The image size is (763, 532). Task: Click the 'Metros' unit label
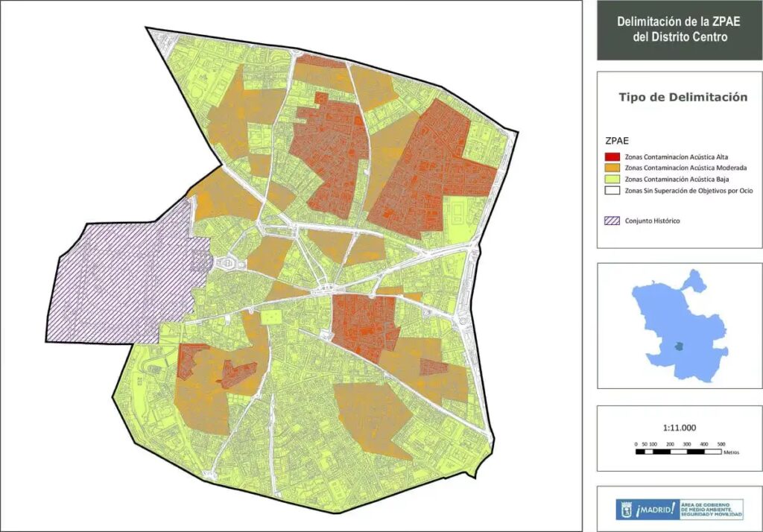(x=730, y=452)
